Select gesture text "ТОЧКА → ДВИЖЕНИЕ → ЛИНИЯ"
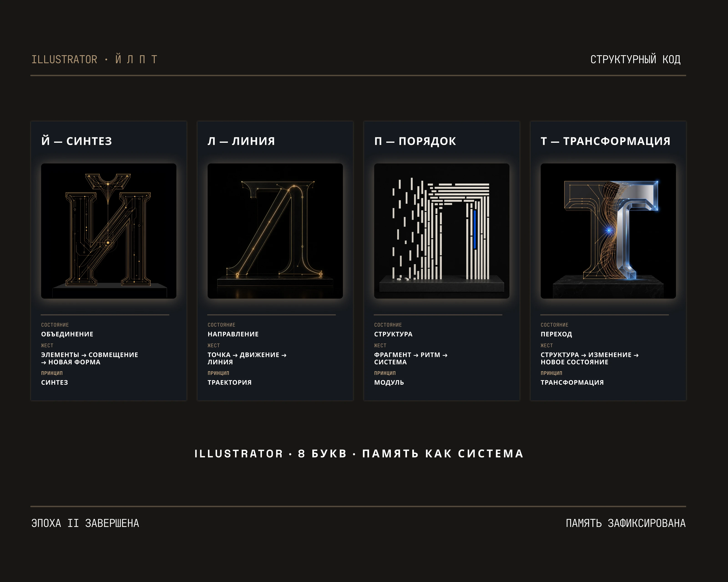 [247, 358]
